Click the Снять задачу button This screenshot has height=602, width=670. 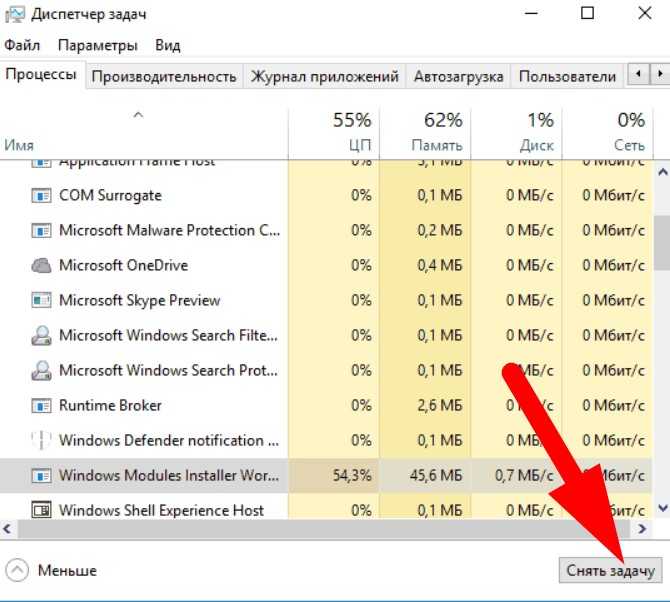[x=610, y=570]
